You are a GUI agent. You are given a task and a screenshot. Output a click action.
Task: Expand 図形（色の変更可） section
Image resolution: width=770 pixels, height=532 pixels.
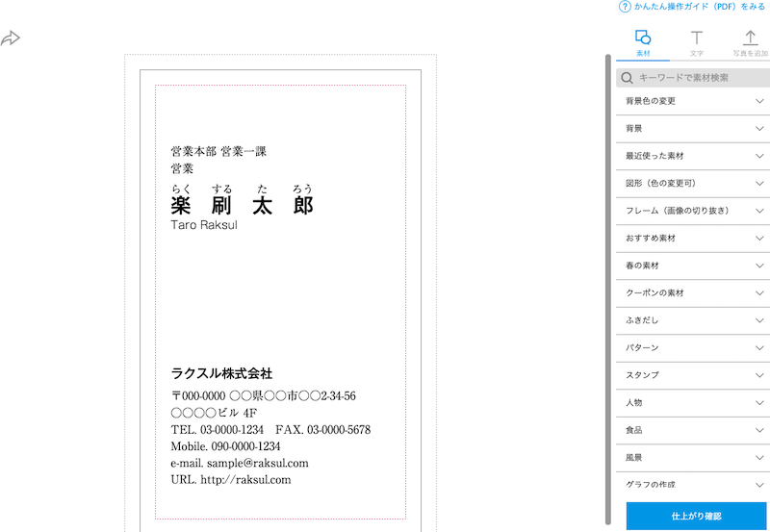693,184
